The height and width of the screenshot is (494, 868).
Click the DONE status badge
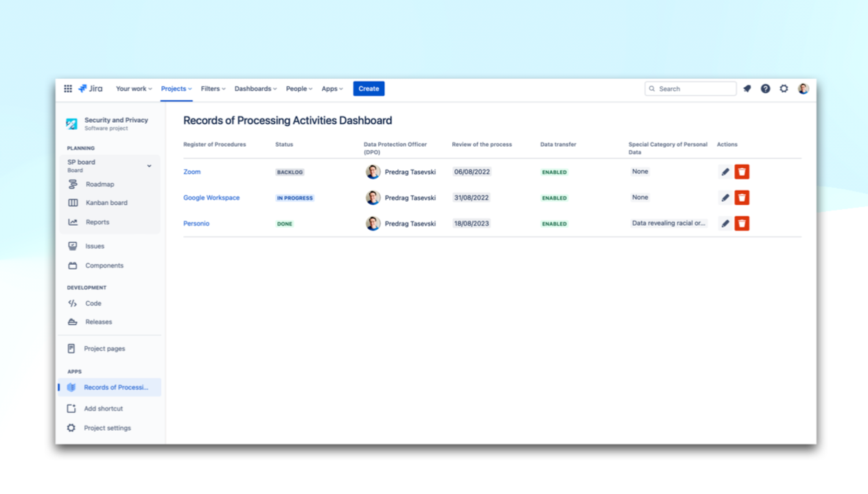285,224
